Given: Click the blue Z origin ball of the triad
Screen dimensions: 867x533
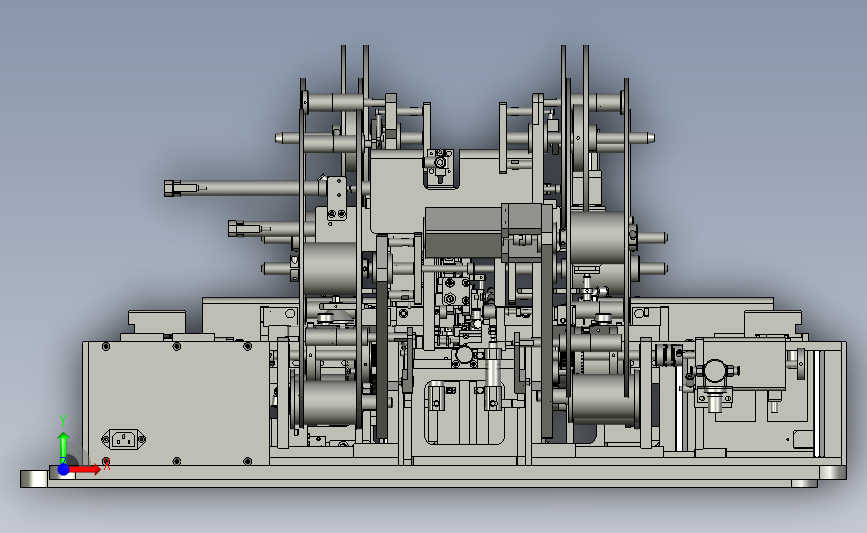Looking at the screenshot, I should click(64, 469).
